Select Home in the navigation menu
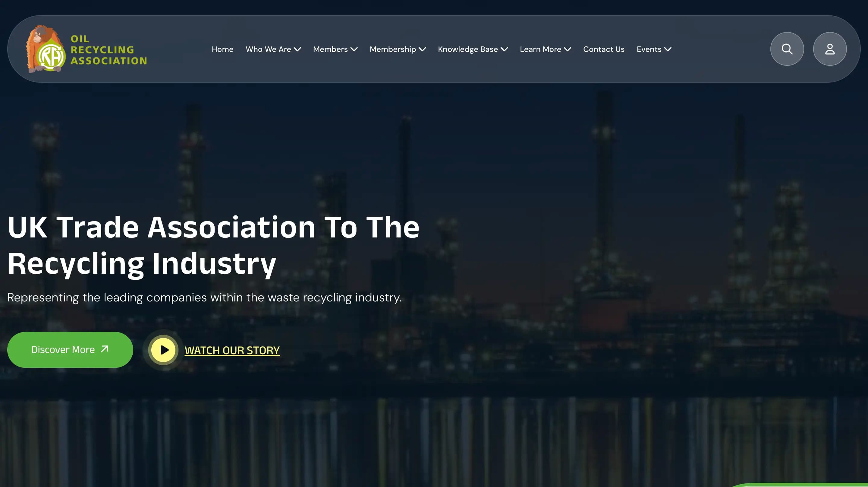The width and height of the screenshot is (868, 487). (222, 49)
